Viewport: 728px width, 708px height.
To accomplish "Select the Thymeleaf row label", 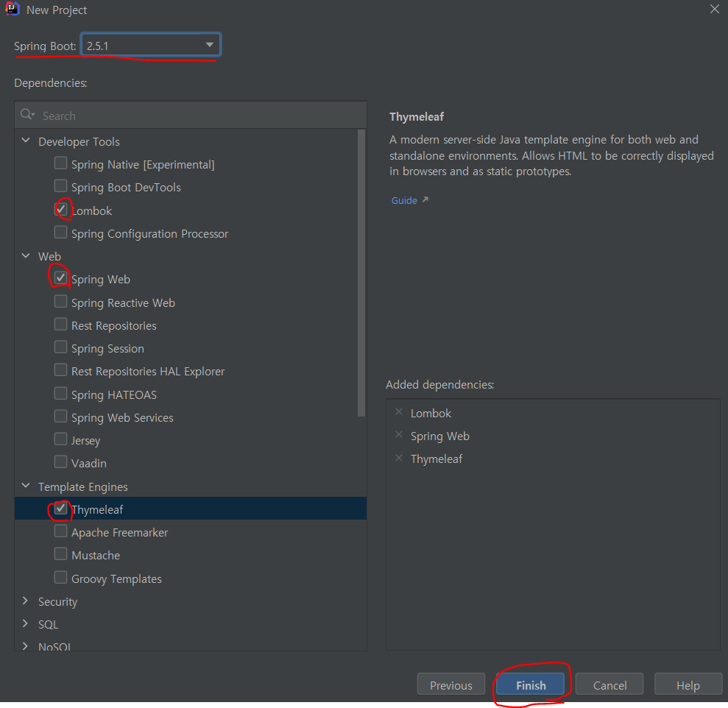I will coord(97,509).
